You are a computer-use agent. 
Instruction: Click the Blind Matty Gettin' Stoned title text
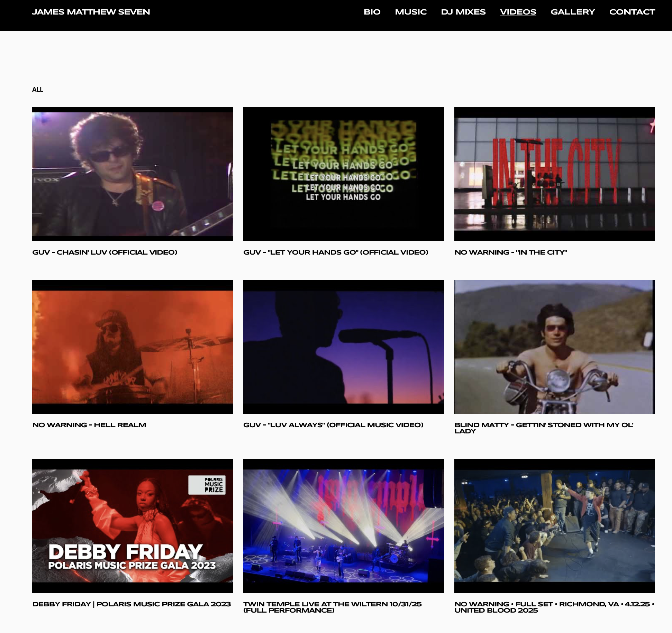click(x=544, y=428)
